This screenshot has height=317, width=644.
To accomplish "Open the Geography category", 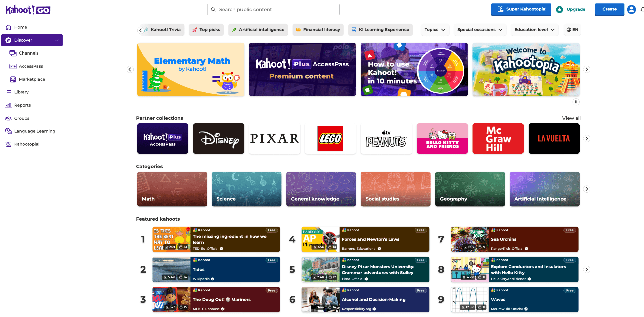I will 470,189.
